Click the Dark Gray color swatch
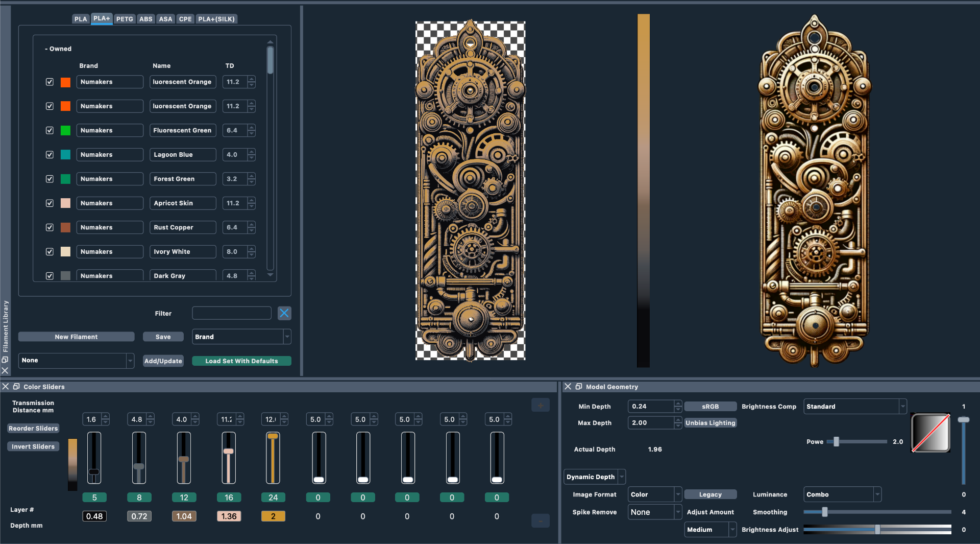This screenshot has width=980, height=544. click(65, 276)
